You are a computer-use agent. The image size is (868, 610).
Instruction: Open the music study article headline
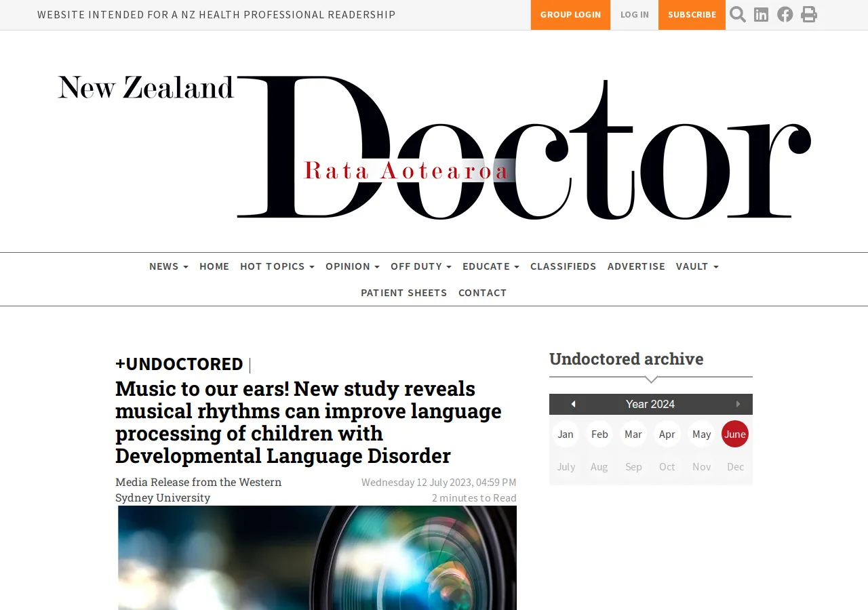tap(308, 422)
